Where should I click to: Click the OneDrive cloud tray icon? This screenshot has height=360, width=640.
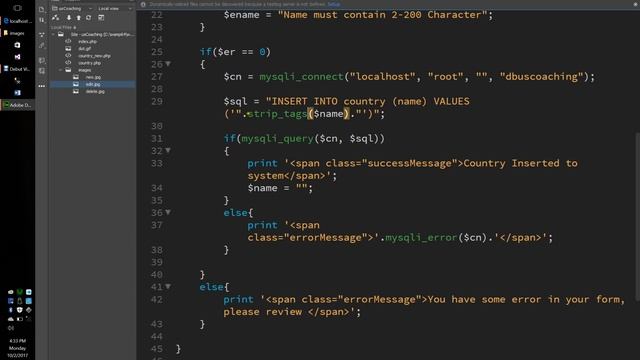[11, 319]
